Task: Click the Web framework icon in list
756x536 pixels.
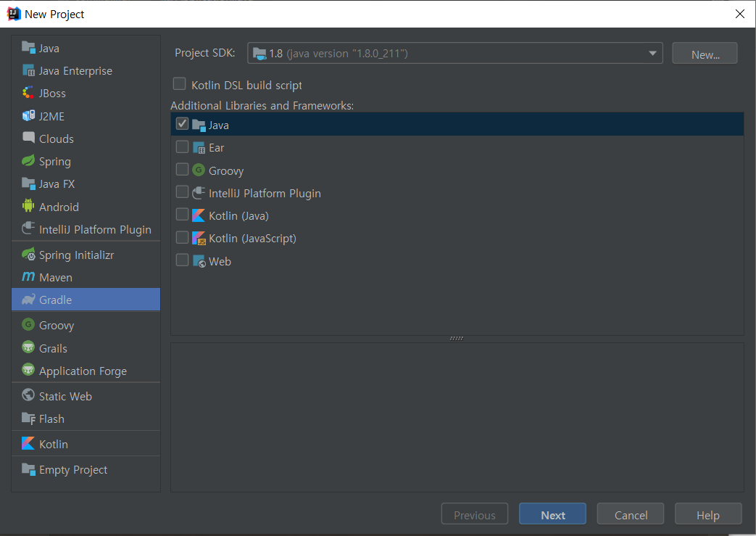Action: coord(199,261)
